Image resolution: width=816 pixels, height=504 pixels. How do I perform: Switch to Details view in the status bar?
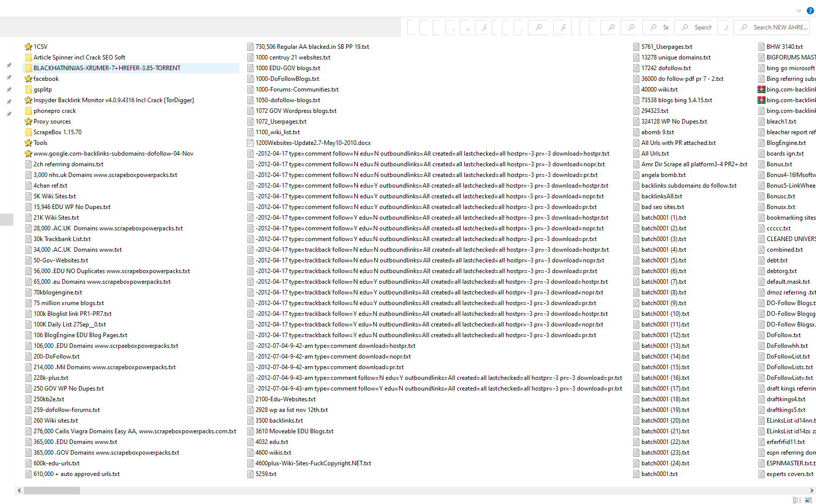click(x=797, y=500)
